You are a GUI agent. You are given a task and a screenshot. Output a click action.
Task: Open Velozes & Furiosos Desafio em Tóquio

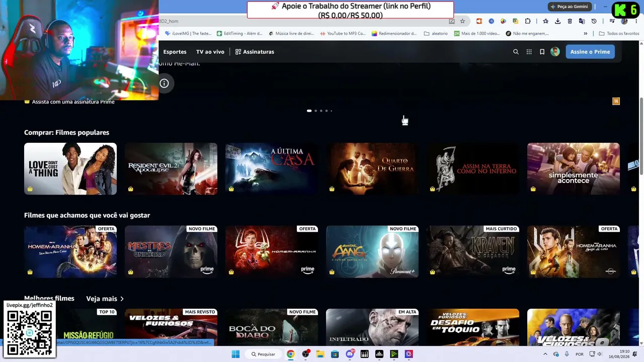(473, 327)
